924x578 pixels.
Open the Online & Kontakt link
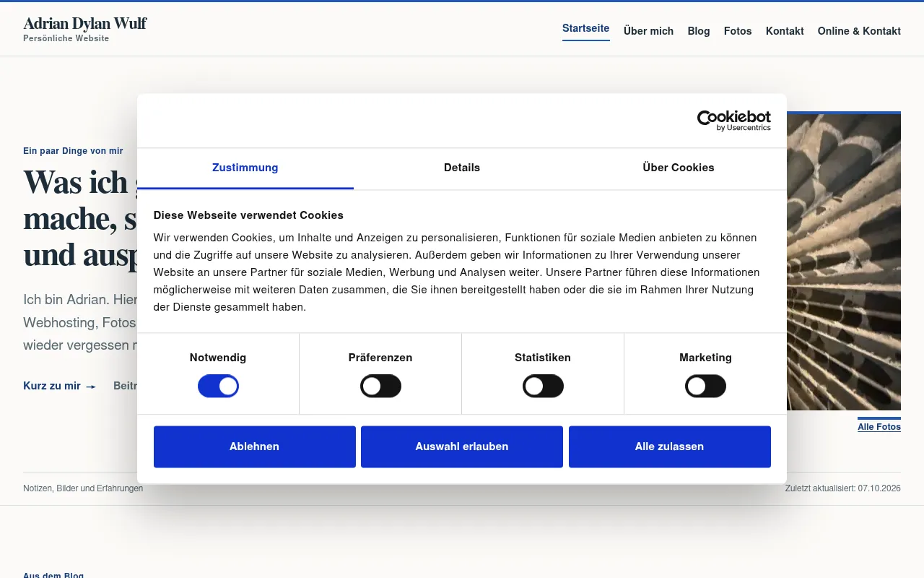859,31
